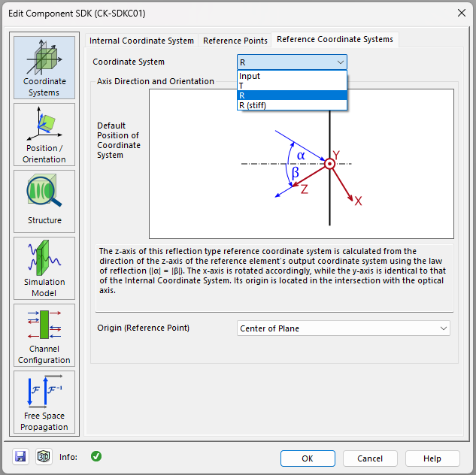Select Reference Coordinate Systems tab
Image resolution: width=476 pixels, height=475 pixels.
tap(335, 39)
